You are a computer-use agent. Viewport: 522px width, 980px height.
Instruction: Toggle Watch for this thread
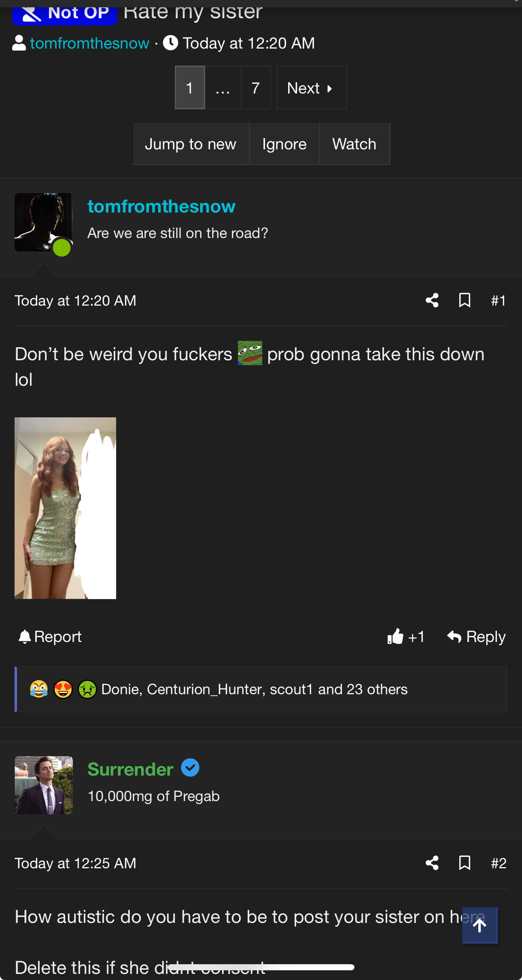click(x=354, y=144)
